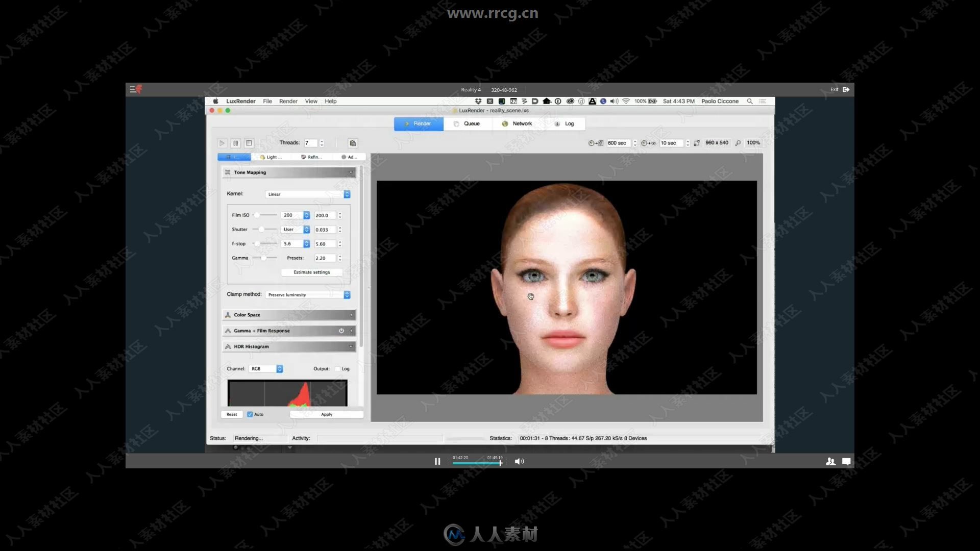Screen dimensions: 980x551
Task: Click the Gamma + Film Response section icon
Action: click(228, 331)
